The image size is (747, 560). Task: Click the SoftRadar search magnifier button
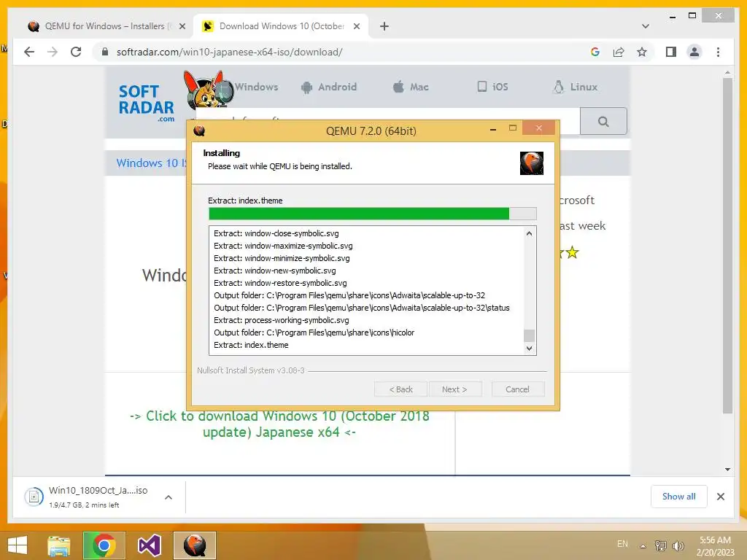tap(603, 122)
